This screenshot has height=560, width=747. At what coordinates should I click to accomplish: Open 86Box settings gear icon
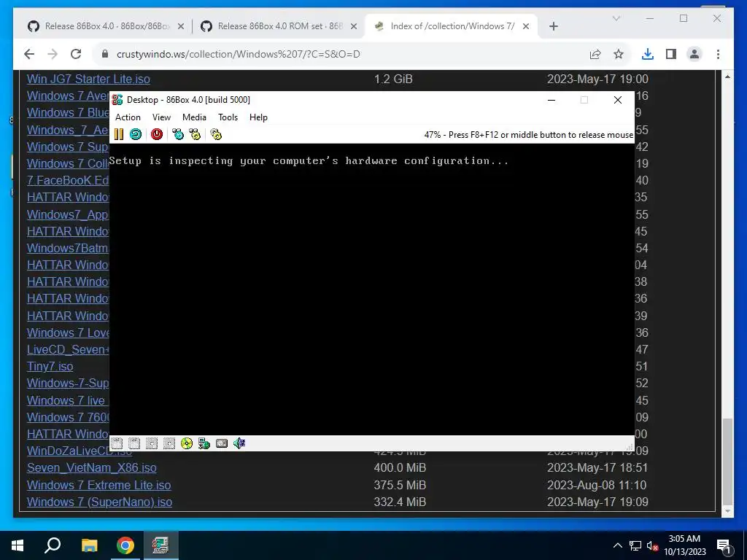click(x=216, y=134)
